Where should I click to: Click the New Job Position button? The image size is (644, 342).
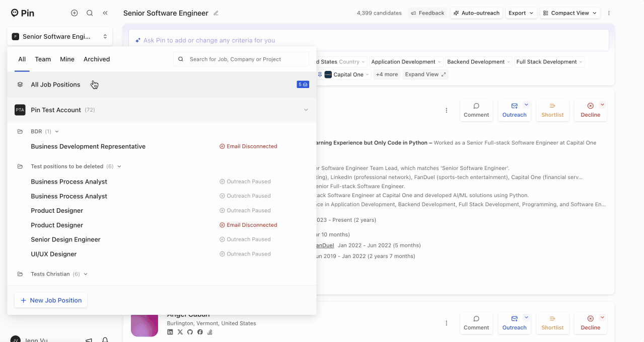coord(51,300)
